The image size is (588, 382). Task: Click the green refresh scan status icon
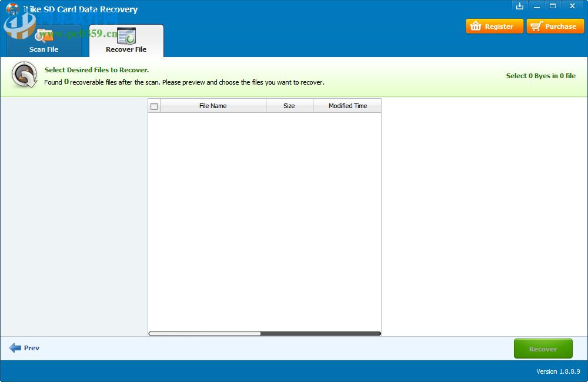pyautogui.click(x=24, y=76)
